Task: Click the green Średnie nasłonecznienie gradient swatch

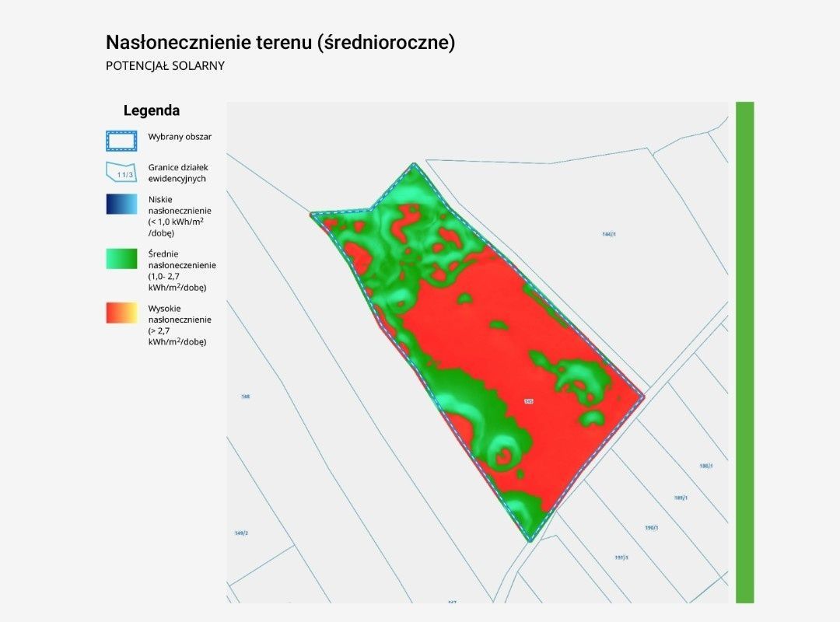Action: [121, 259]
